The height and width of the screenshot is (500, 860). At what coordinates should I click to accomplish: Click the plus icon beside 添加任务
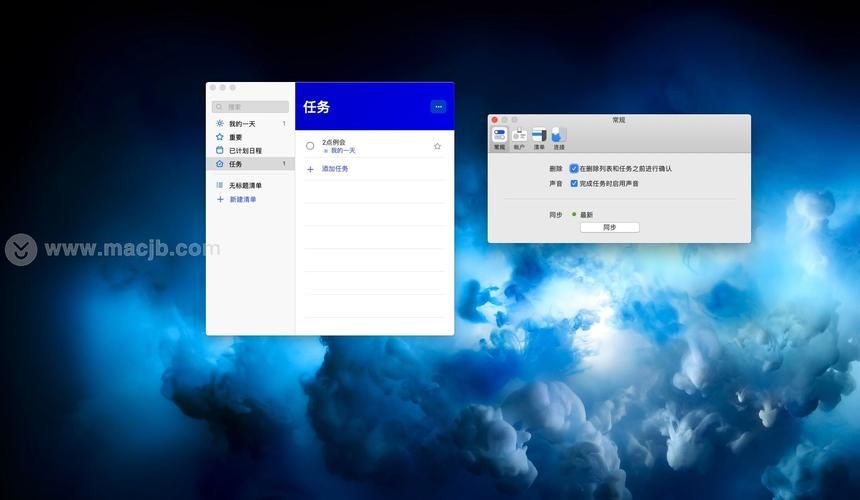(x=310, y=169)
